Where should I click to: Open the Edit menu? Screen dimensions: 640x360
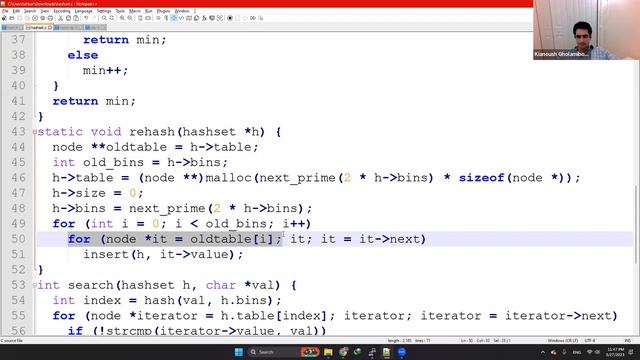click(x=16, y=11)
